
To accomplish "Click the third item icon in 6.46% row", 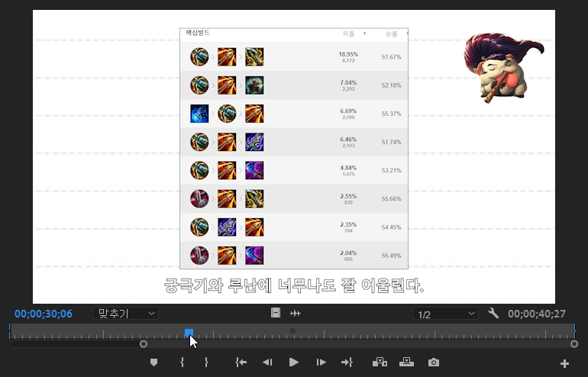I will point(254,142).
